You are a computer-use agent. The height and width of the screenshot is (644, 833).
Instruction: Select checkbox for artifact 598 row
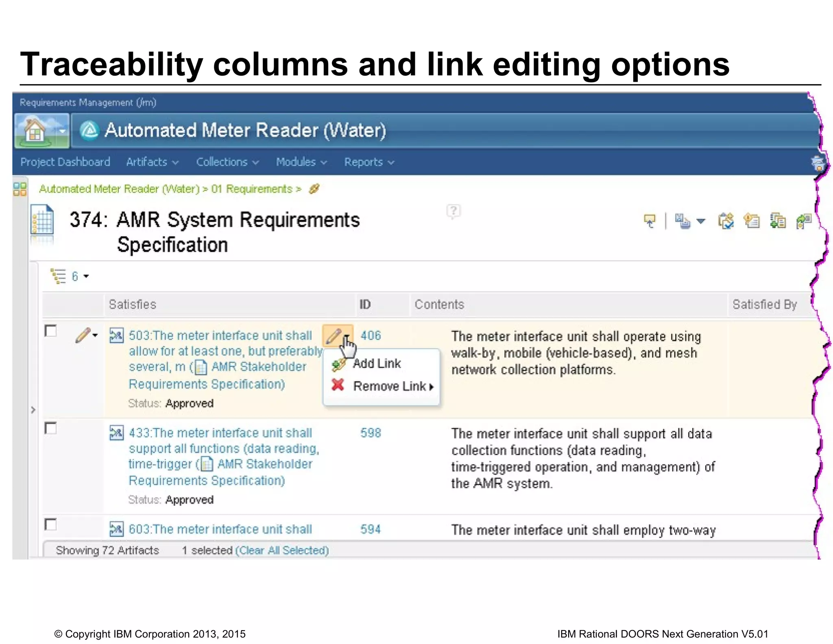[x=50, y=428]
